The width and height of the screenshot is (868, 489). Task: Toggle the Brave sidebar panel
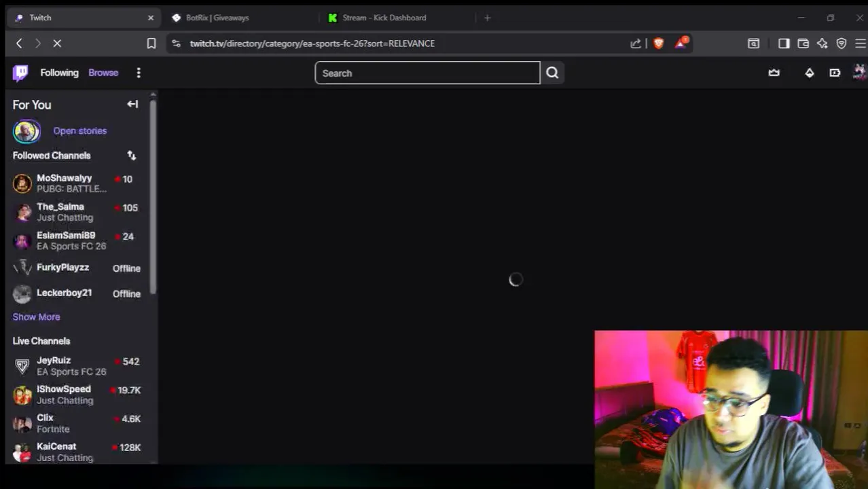tap(784, 43)
